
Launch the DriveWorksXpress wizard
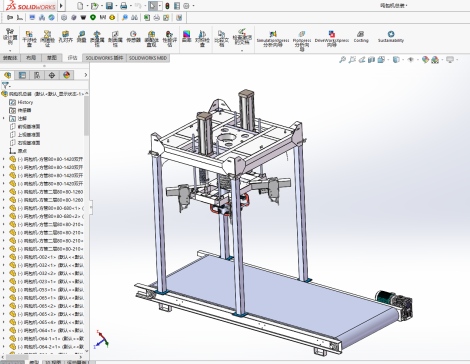point(332,39)
